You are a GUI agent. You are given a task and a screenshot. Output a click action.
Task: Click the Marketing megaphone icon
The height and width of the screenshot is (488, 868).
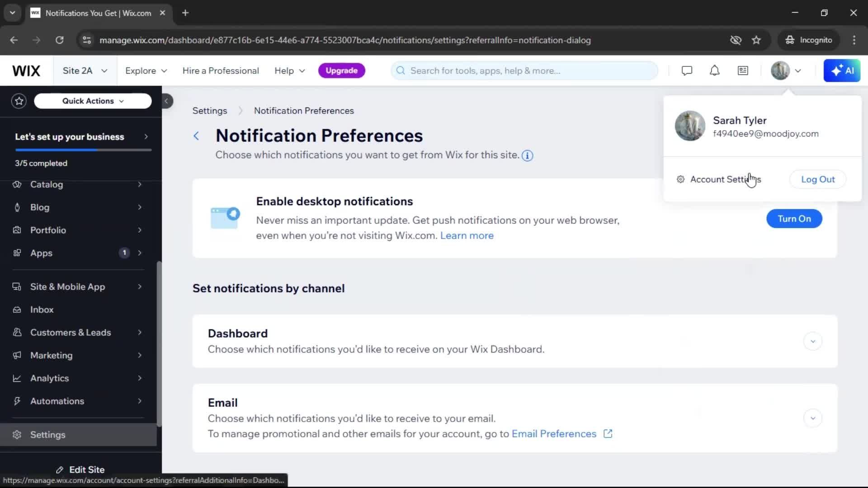(x=17, y=356)
